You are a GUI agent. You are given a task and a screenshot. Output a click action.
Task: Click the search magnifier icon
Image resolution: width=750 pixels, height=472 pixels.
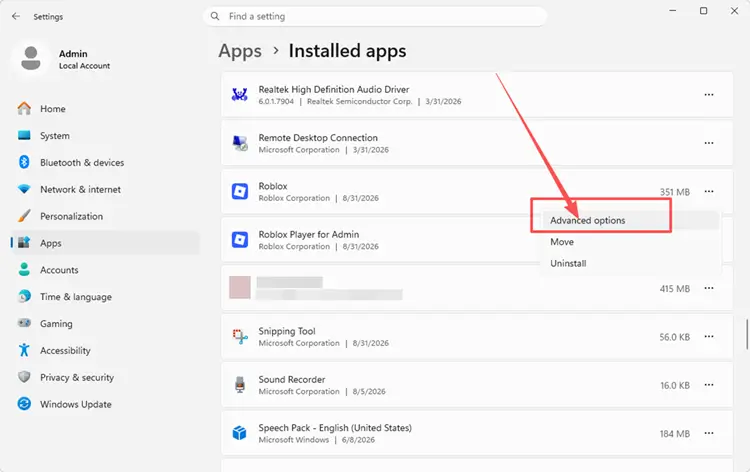(x=215, y=16)
